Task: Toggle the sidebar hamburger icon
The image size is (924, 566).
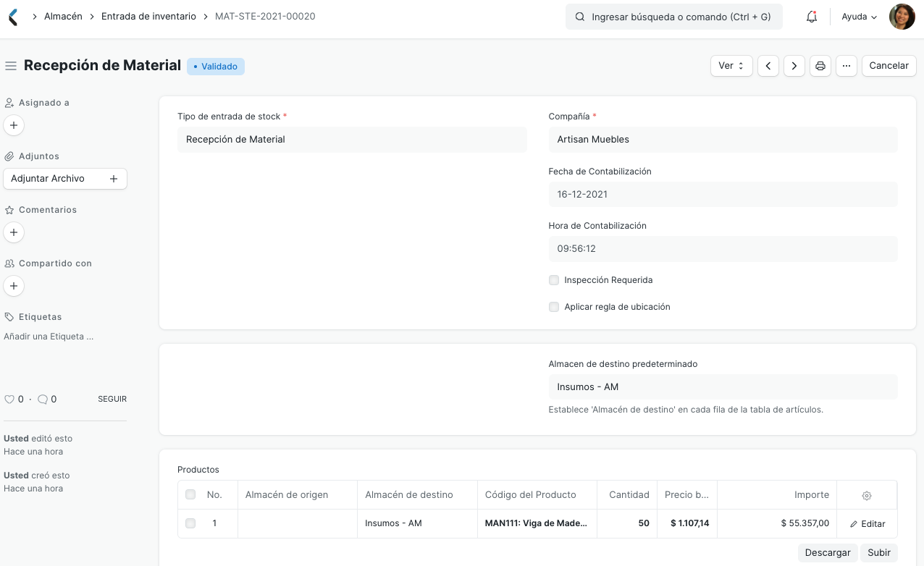Action: [11, 66]
